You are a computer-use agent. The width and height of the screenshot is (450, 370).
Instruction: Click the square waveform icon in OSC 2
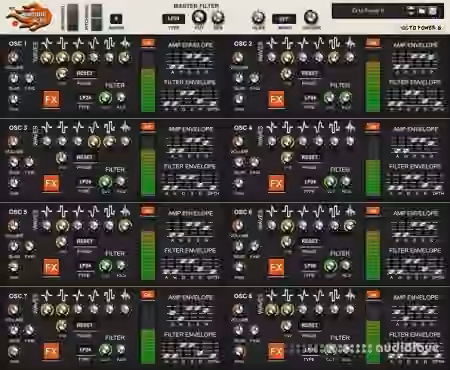coord(287,43)
